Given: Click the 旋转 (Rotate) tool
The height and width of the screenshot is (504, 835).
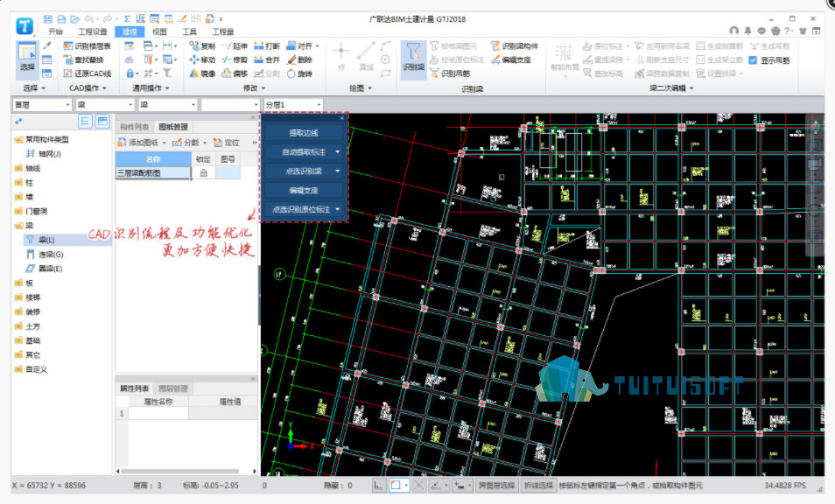Looking at the screenshot, I should point(299,73).
